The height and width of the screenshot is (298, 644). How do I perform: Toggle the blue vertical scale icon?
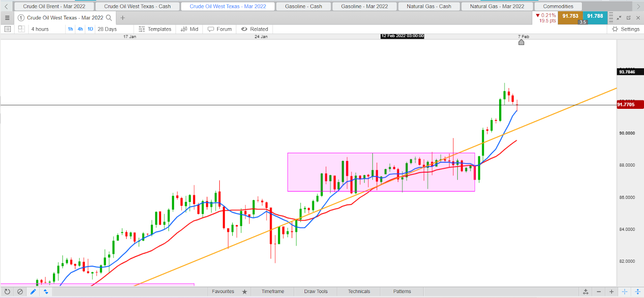click(x=637, y=291)
